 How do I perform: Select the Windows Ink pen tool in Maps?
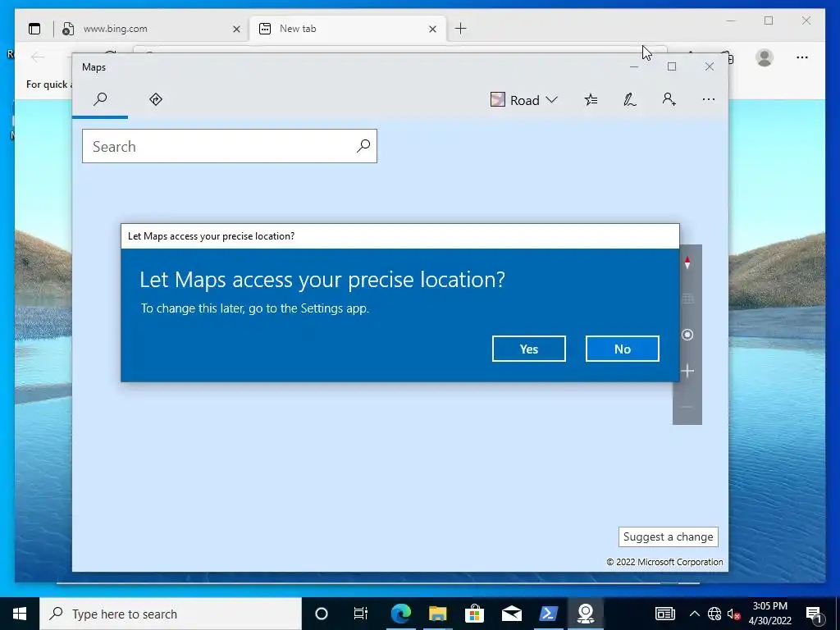click(x=630, y=99)
